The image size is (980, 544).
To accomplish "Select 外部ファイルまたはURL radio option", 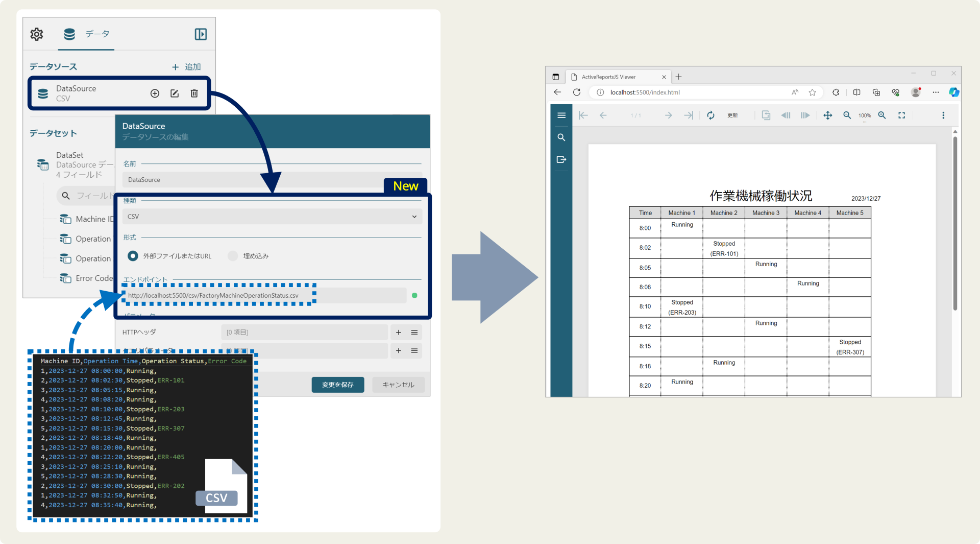I will pos(133,256).
